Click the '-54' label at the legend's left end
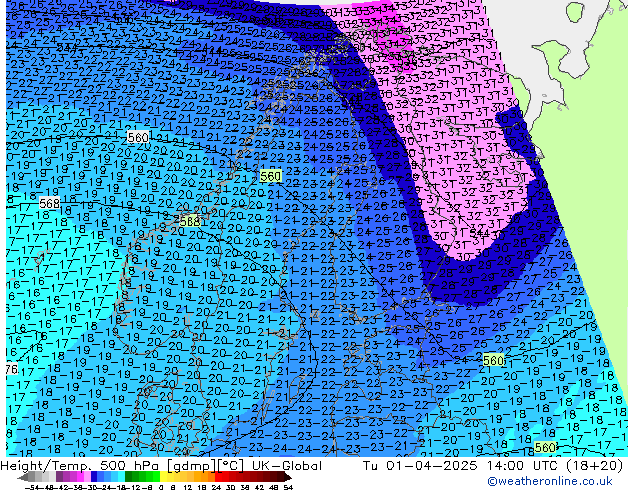 point(32,488)
